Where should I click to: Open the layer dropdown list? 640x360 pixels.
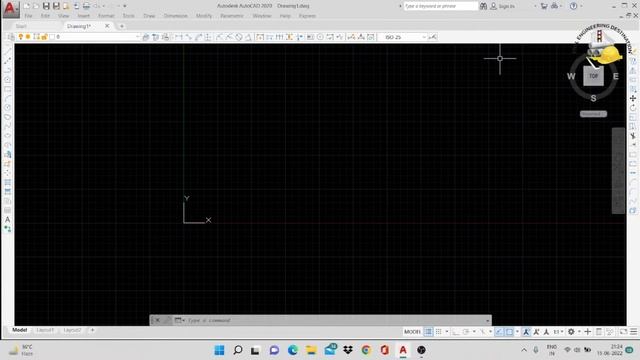138,37
